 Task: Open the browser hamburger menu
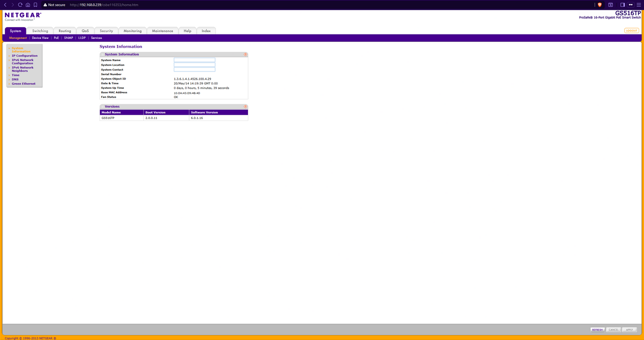click(639, 5)
